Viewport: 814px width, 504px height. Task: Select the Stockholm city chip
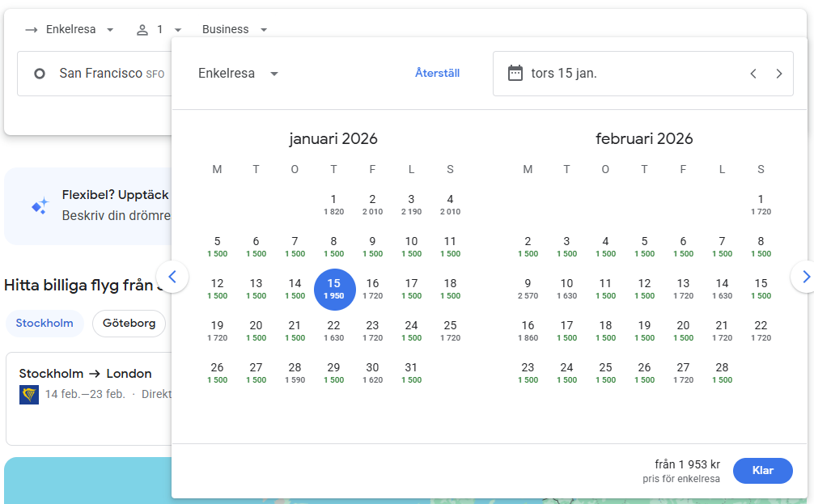[45, 324]
